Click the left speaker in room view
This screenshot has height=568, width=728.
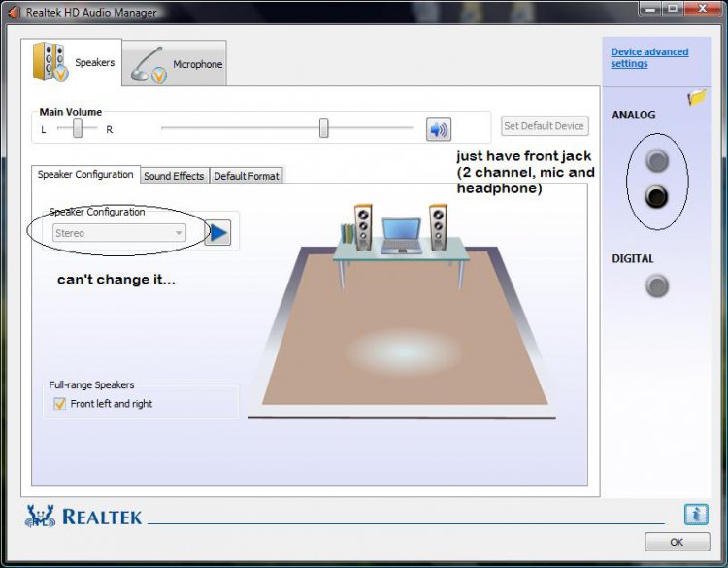click(363, 227)
